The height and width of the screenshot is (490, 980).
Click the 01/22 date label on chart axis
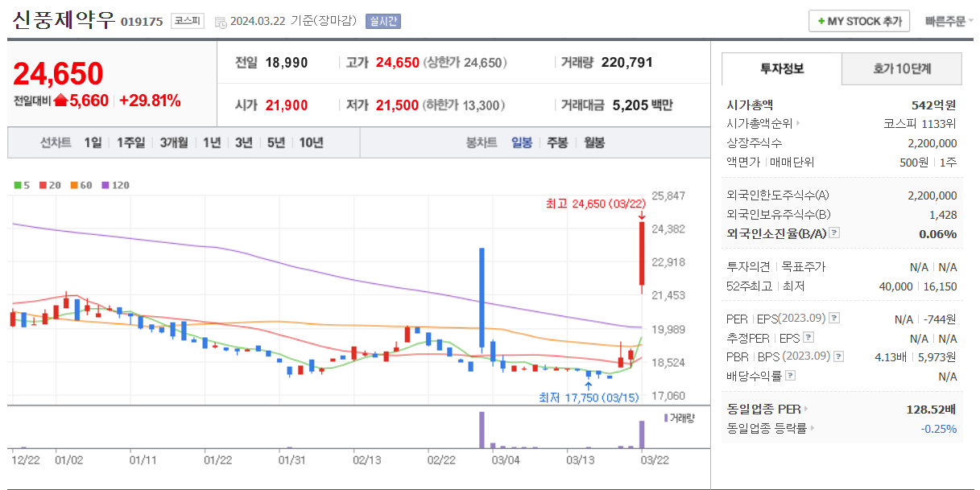tap(218, 460)
